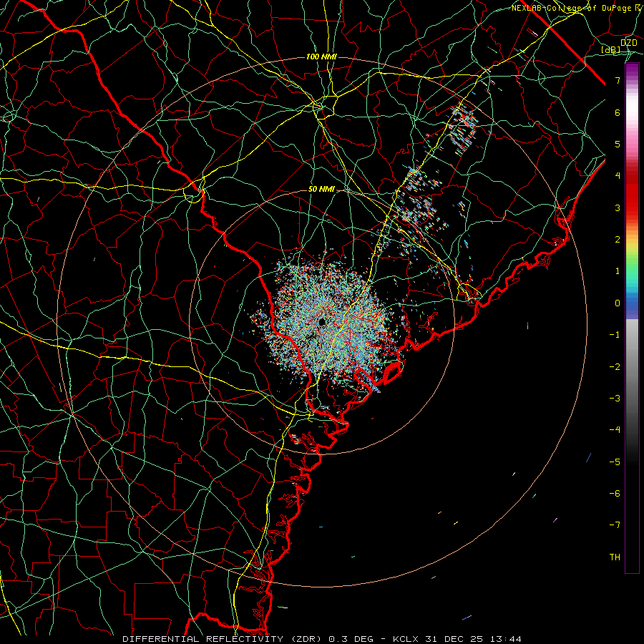
Task: Click the black radar site dot in echo cluster
Action: point(321,322)
